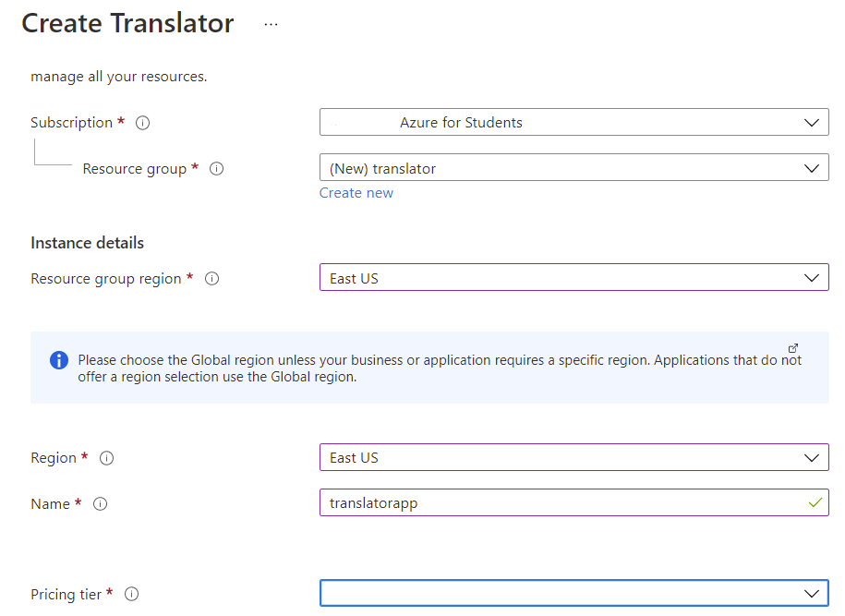845x616 pixels.
Task: Open the ellipsis menu beside Create Translator
Action: pyautogui.click(x=271, y=25)
